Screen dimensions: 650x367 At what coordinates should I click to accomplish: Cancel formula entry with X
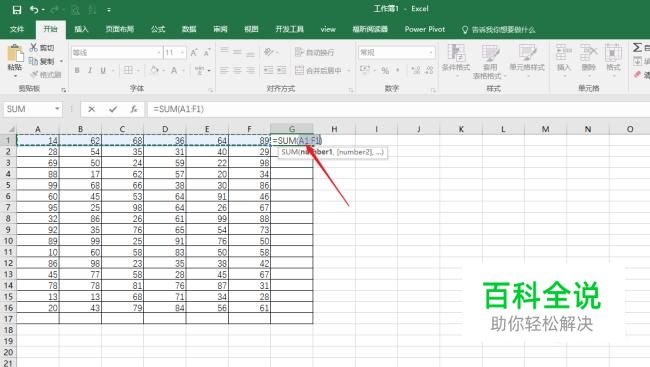click(x=92, y=109)
